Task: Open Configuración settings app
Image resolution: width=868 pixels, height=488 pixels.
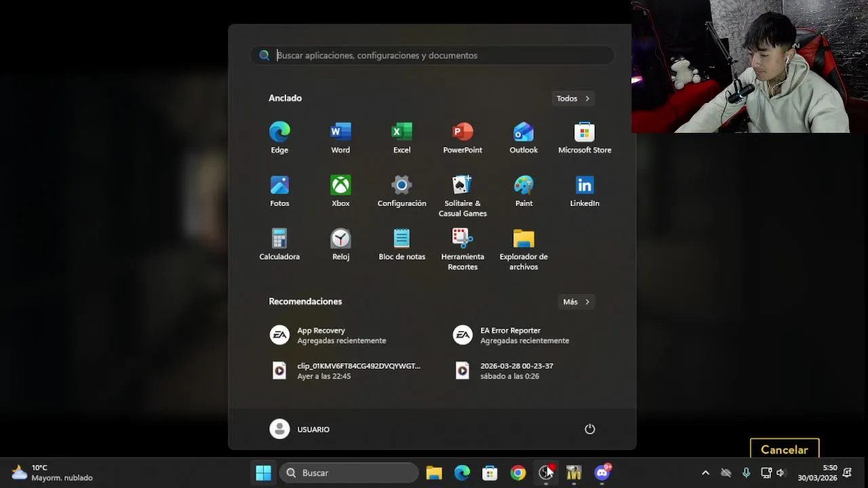Action: click(x=401, y=191)
